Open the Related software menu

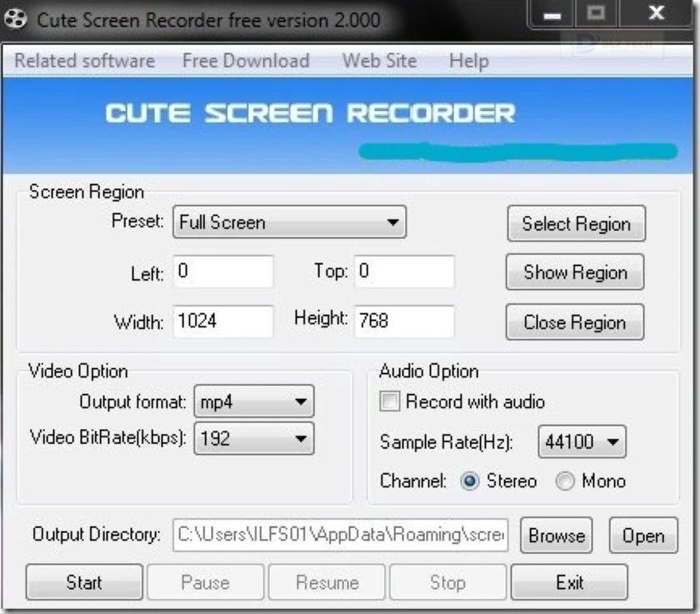pyautogui.click(x=85, y=61)
